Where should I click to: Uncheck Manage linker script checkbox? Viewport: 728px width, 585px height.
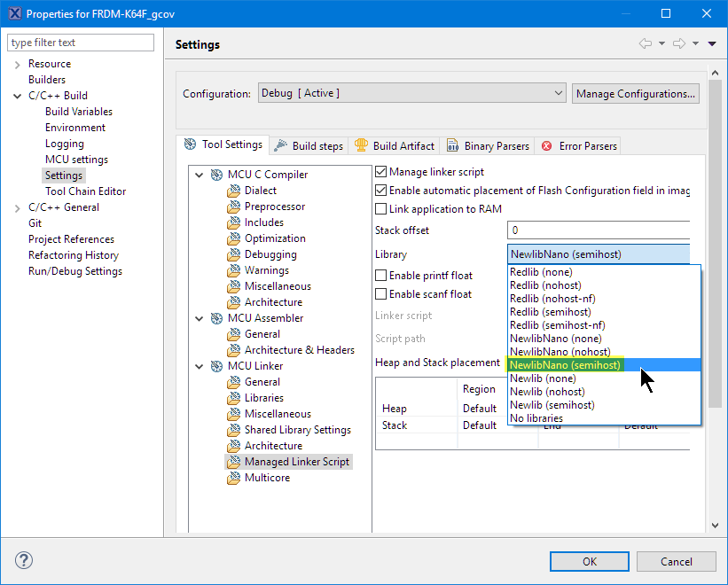(x=381, y=172)
